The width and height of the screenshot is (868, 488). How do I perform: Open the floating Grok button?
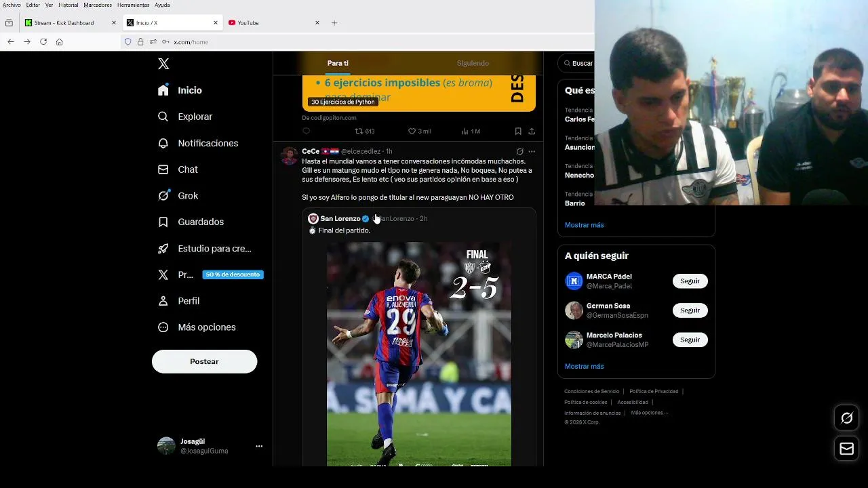click(846, 418)
